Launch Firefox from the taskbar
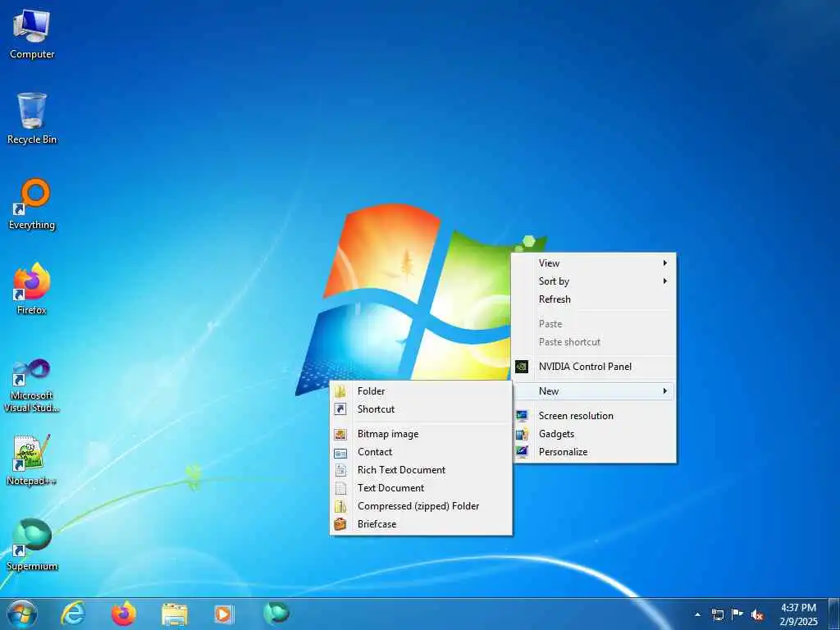 click(124, 614)
